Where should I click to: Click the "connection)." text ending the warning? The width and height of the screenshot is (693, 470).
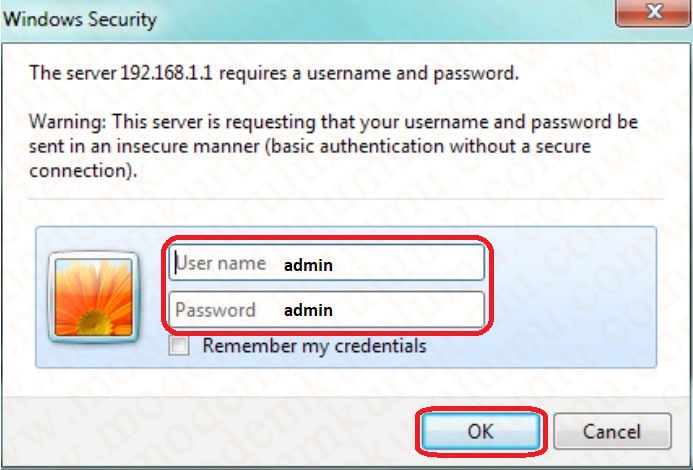click(x=83, y=171)
